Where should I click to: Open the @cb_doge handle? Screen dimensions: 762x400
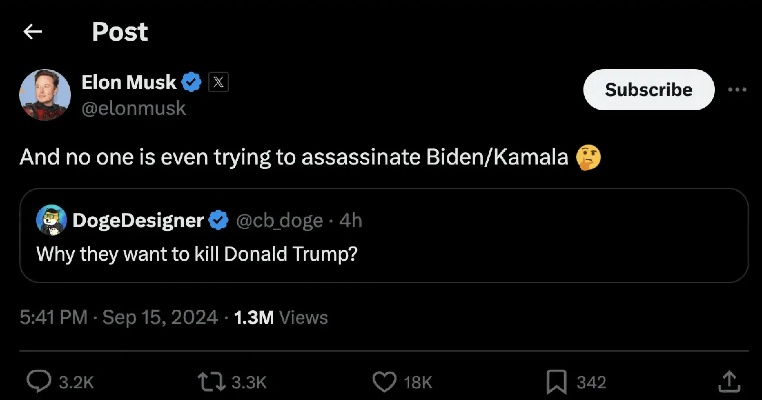(x=282, y=219)
